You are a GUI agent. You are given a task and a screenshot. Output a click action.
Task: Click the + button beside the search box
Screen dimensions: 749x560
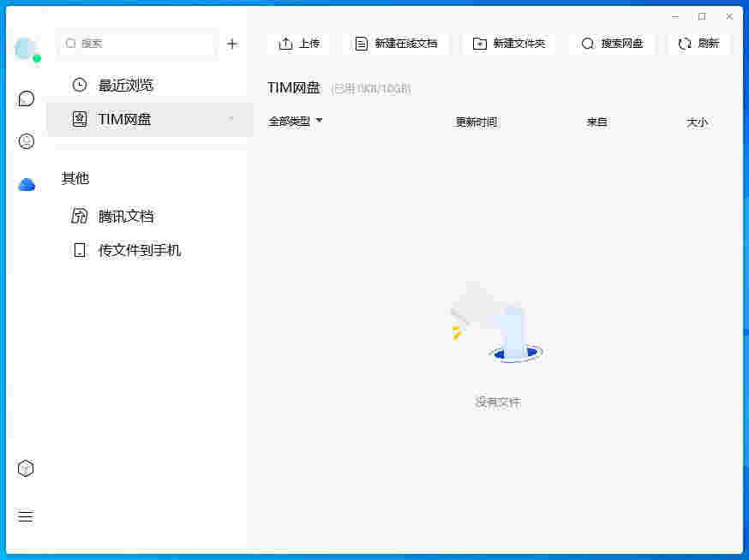tap(232, 43)
